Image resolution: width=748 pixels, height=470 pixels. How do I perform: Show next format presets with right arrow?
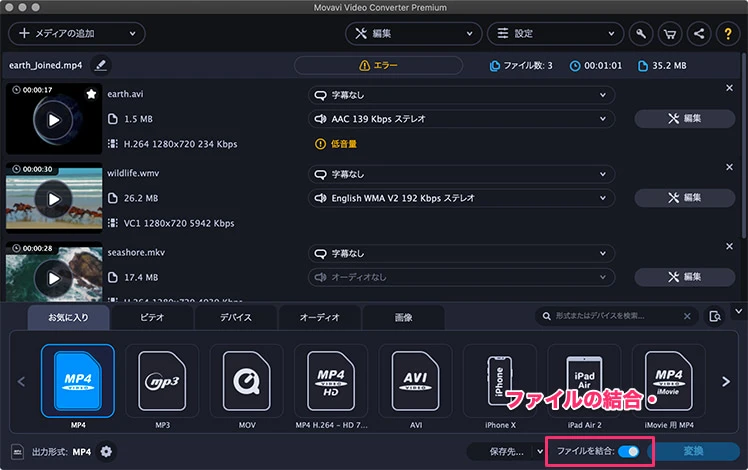(x=726, y=382)
